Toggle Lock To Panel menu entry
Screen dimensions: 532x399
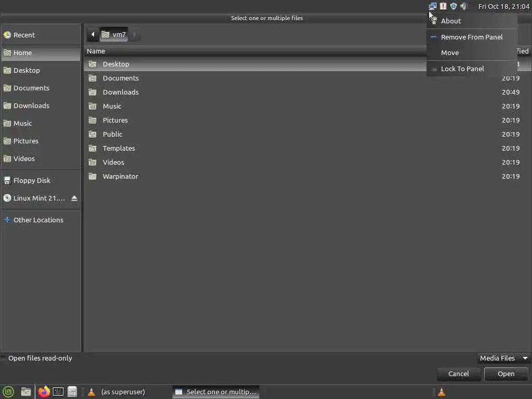click(472, 69)
